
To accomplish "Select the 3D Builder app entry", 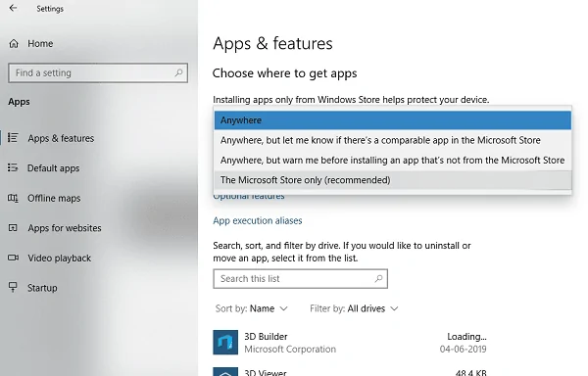I will [350, 343].
